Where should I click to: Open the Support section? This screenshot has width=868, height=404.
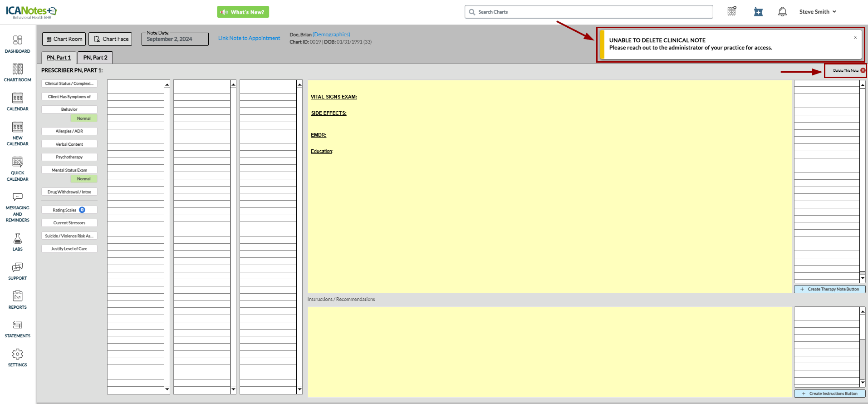(17, 271)
